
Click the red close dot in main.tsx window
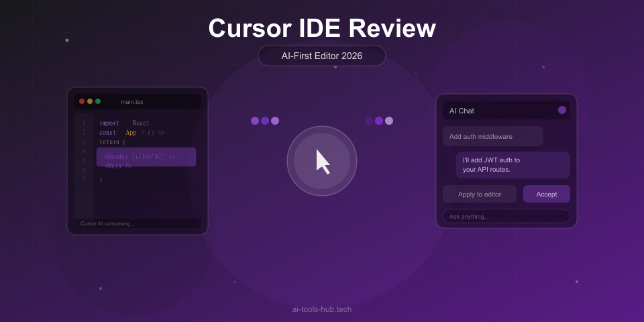[82, 101]
